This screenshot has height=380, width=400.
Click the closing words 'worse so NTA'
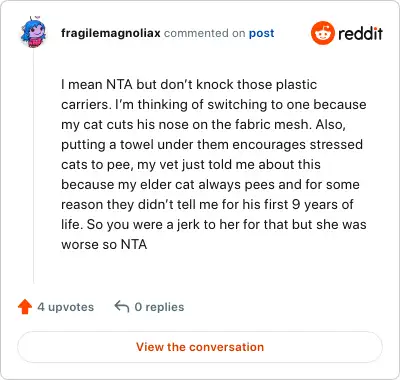pos(104,245)
